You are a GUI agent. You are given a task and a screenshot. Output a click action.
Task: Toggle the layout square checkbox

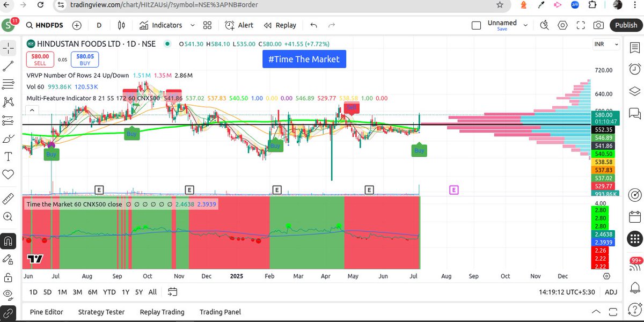pyautogui.click(x=476, y=25)
